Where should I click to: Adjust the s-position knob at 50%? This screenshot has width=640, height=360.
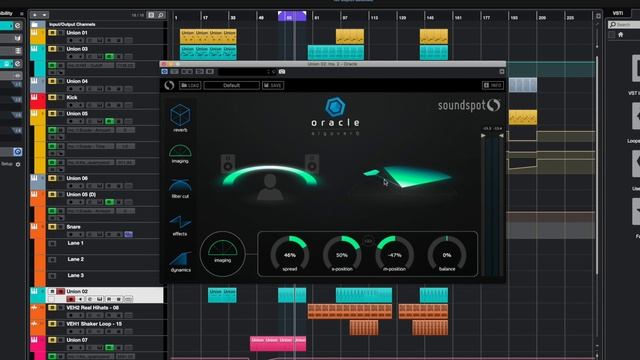point(342,254)
